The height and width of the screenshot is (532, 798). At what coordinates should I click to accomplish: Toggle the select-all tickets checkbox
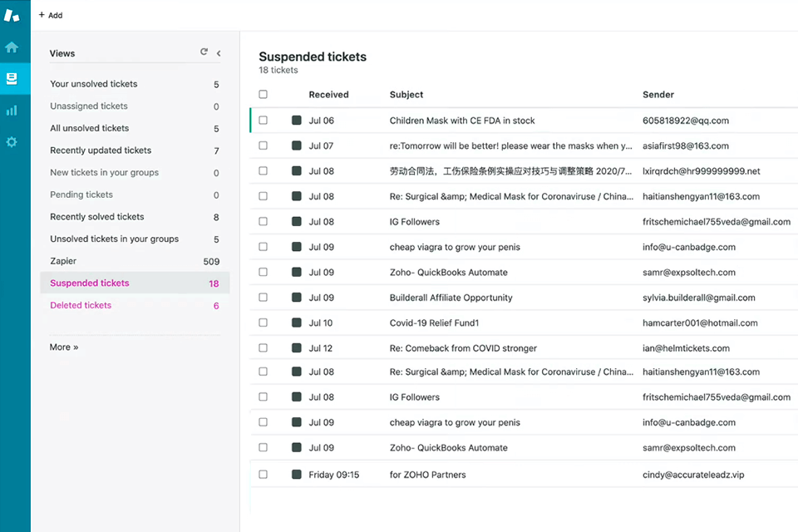click(x=264, y=94)
